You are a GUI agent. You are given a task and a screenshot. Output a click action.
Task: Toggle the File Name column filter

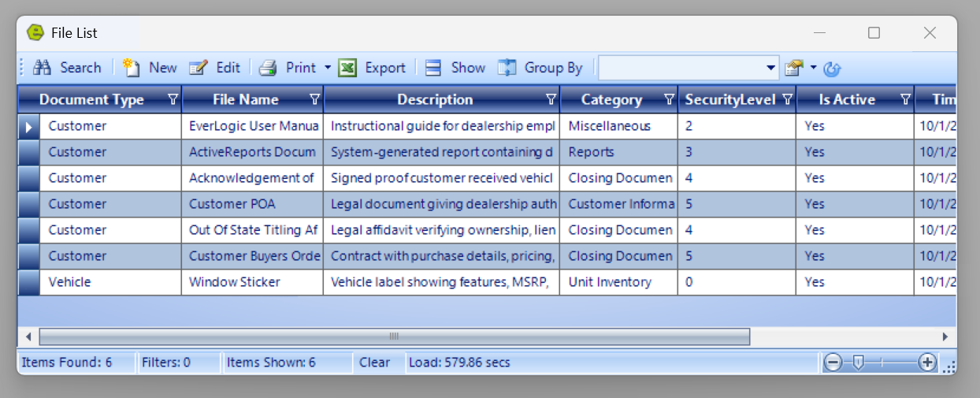(x=315, y=99)
